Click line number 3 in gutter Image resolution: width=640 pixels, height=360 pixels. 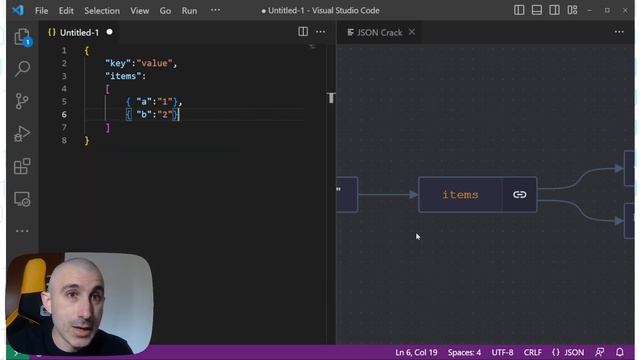64,76
